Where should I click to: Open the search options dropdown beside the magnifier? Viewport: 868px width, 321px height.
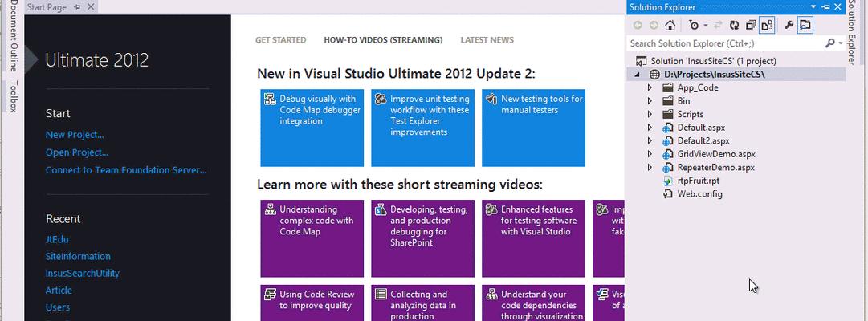[x=841, y=43]
